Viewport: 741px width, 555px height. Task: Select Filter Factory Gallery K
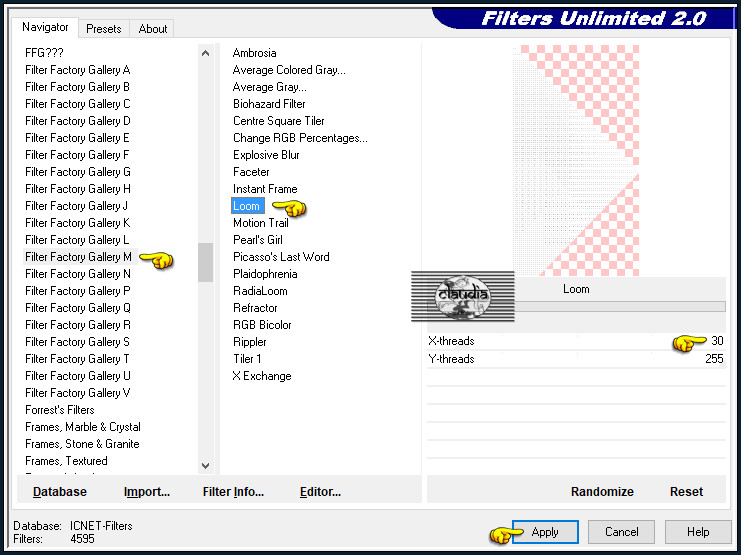click(x=78, y=223)
